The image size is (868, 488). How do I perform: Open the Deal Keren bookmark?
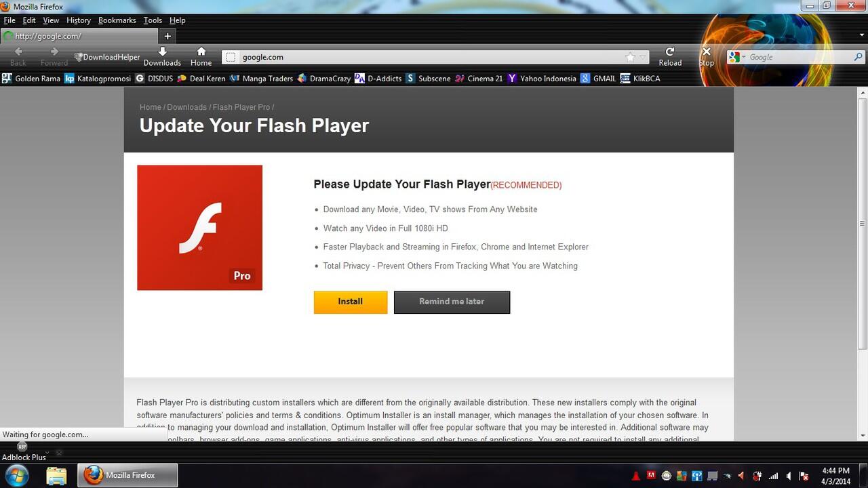(201, 79)
